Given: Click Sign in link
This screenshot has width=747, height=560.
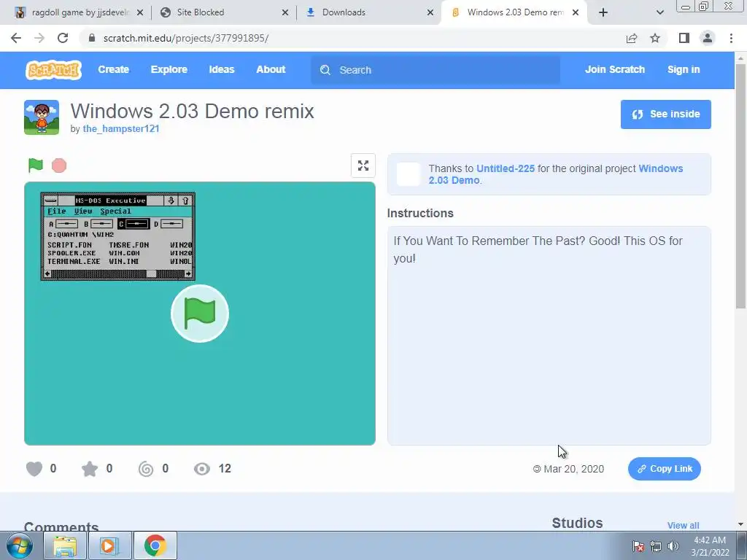Looking at the screenshot, I should pyautogui.click(x=683, y=69).
